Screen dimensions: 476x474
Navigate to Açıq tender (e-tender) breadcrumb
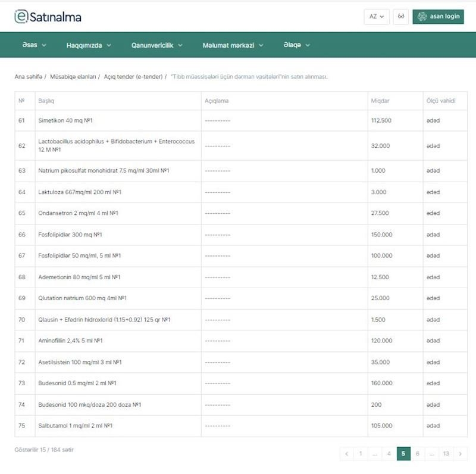click(x=133, y=77)
